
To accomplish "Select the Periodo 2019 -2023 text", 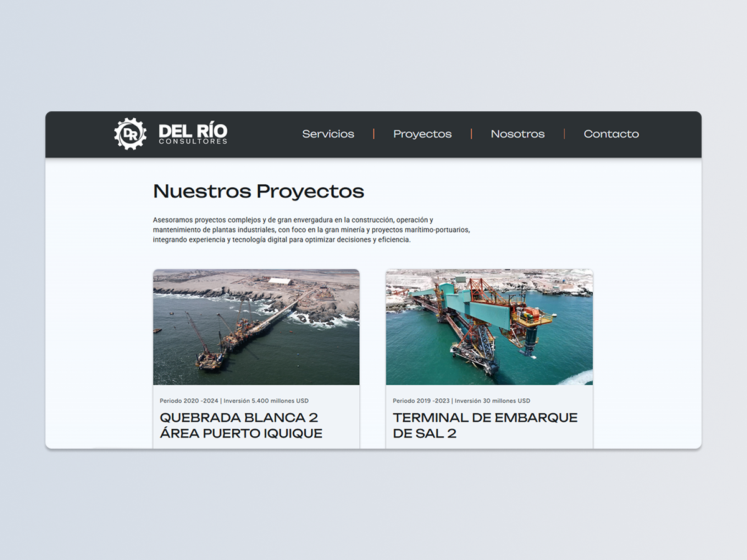I will pos(421,401).
